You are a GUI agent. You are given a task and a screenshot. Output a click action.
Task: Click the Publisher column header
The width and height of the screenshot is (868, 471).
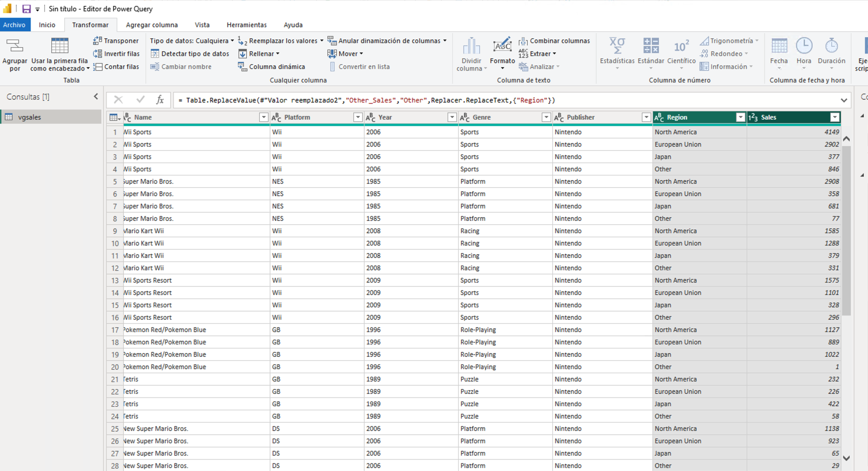(602, 117)
